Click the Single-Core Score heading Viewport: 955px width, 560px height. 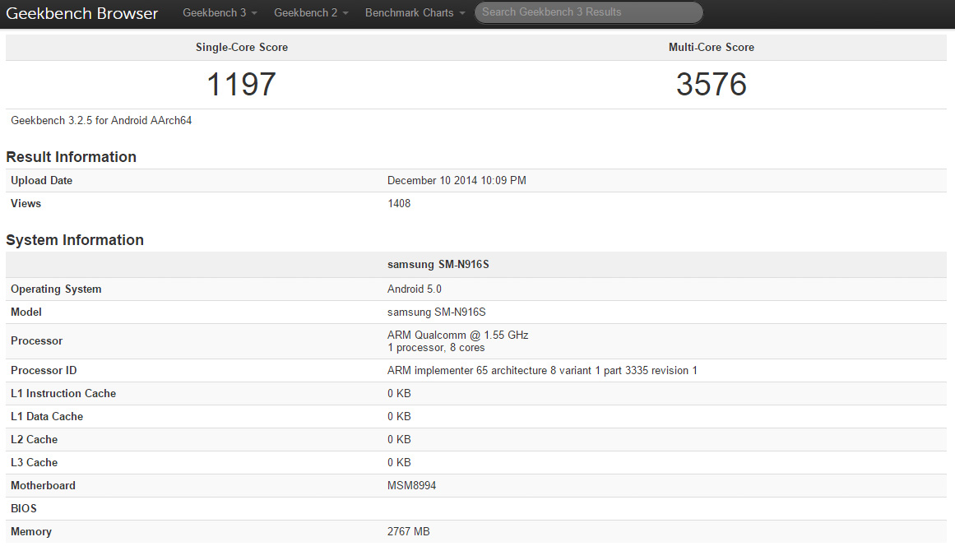pos(242,48)
